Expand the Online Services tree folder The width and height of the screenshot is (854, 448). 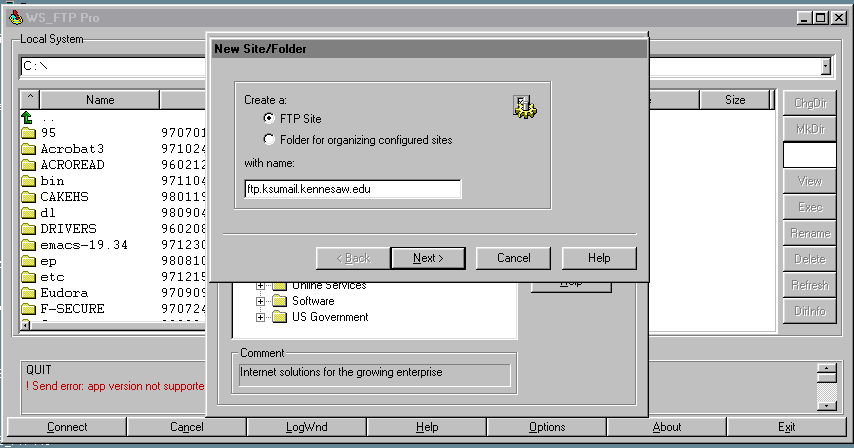260,285
